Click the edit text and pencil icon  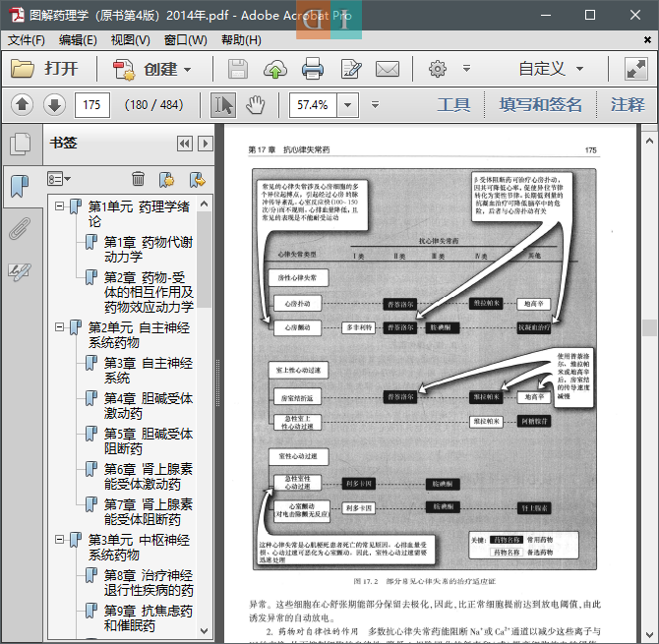[351, 69]
